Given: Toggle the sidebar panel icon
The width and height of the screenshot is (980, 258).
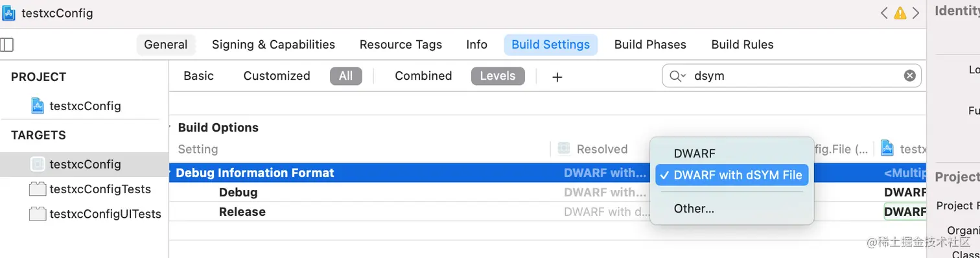Looking at the screenshot, I should [6, 45].
